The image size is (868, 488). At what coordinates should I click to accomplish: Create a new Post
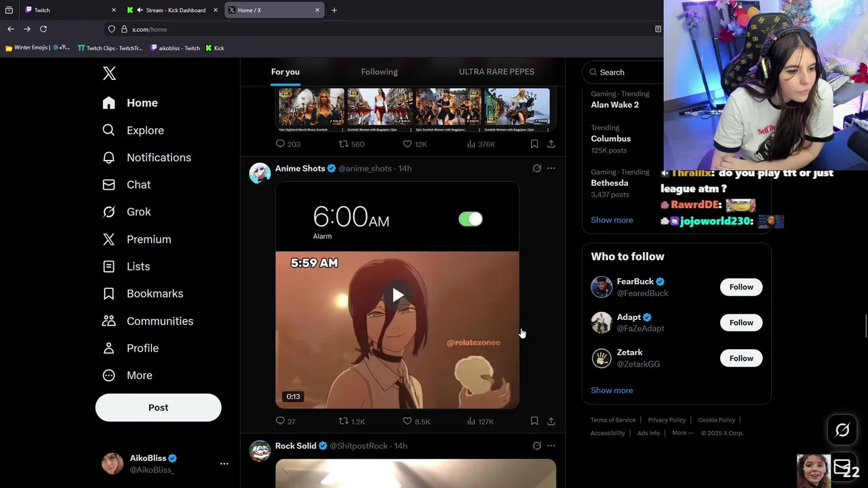(x=158, y=407)
